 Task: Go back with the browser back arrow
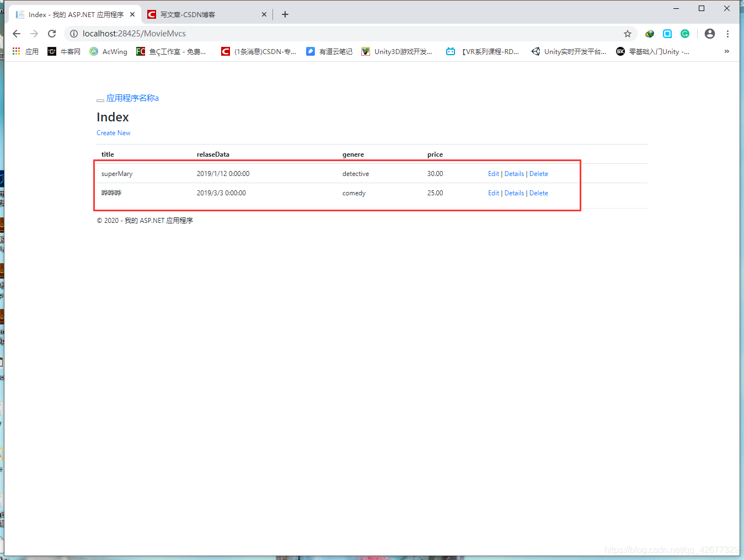[x=17, y=34]
